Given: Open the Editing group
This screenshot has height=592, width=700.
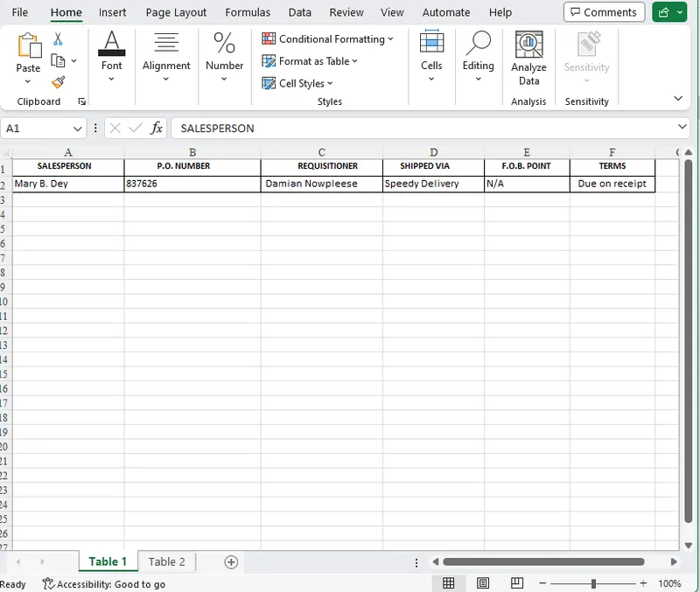Looking at the screenshot, I should pyautogui.click(x=478, y=56).
